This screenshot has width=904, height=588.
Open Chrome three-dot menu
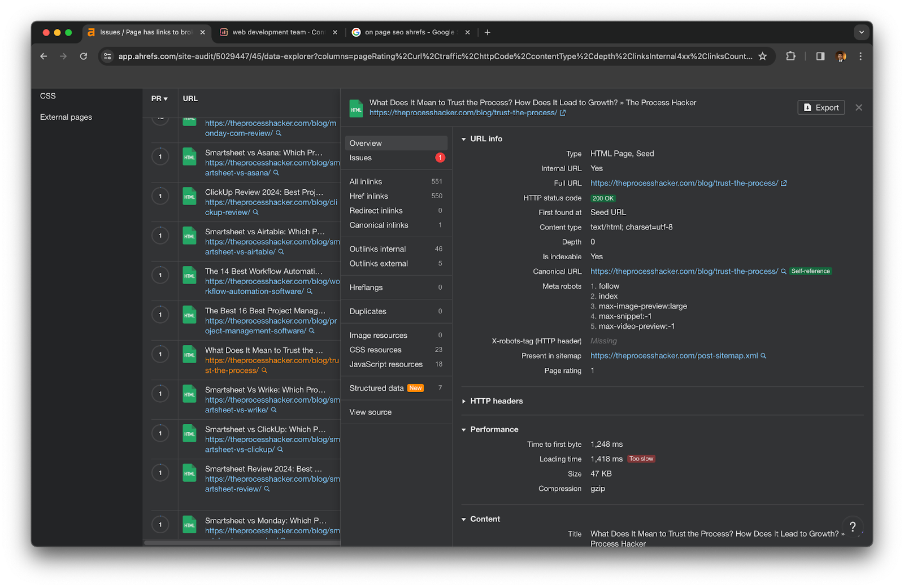860,56
